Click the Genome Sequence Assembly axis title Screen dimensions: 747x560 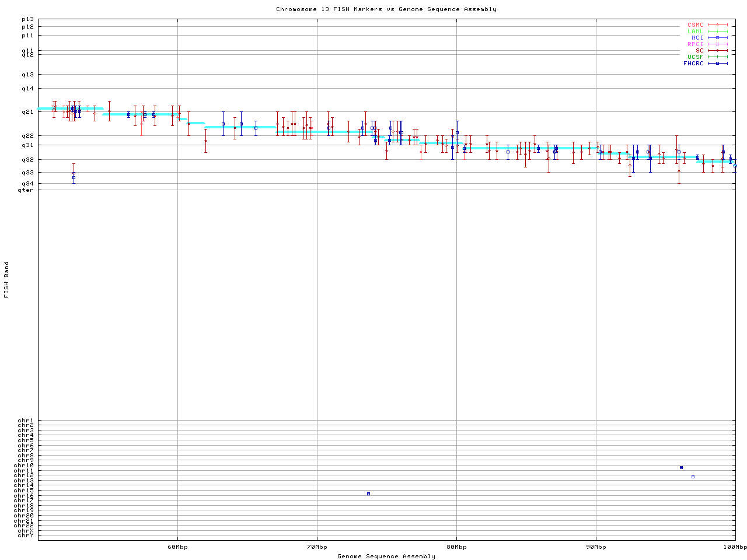pos(386,556)
